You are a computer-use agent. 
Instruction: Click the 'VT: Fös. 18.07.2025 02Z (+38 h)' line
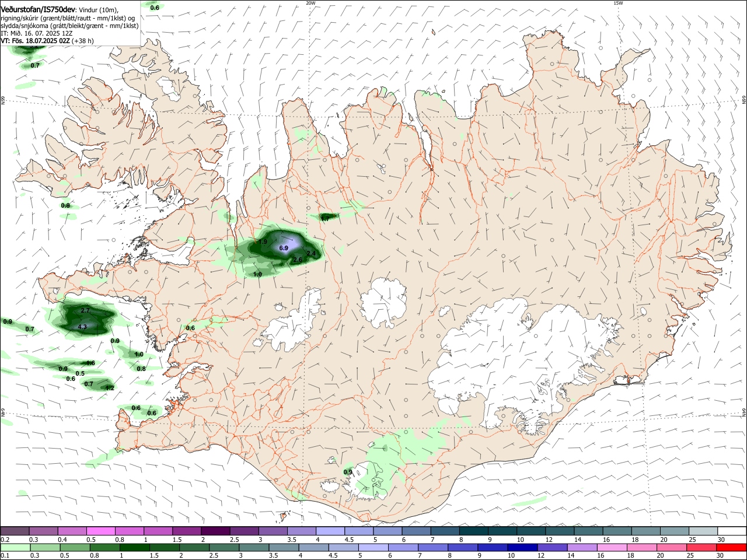coord(47,41)
